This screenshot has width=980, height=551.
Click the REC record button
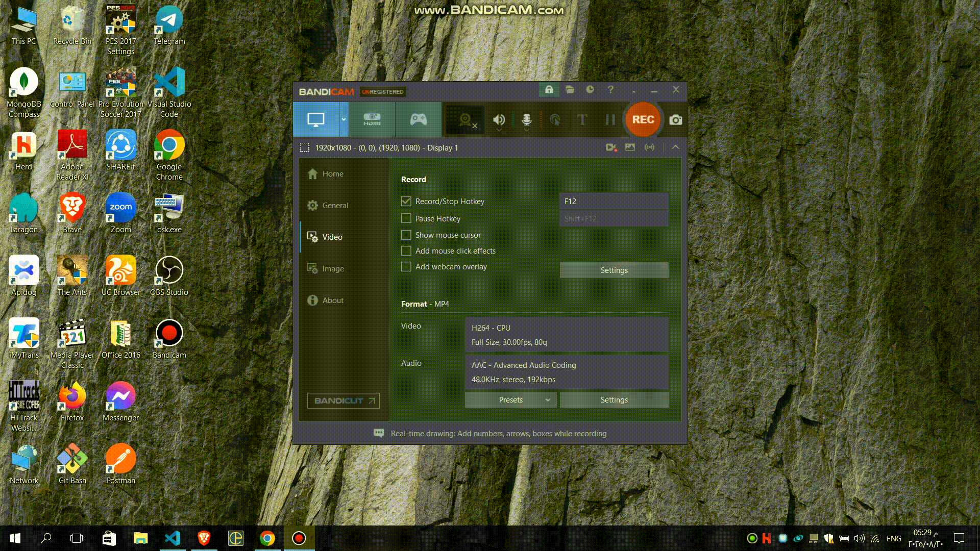[643, 119]
